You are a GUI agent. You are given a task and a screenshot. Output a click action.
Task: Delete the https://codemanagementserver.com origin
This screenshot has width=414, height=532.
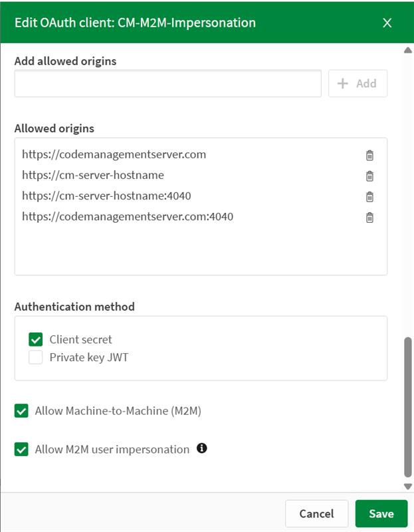pyautogui.click(x=369, y=155)
